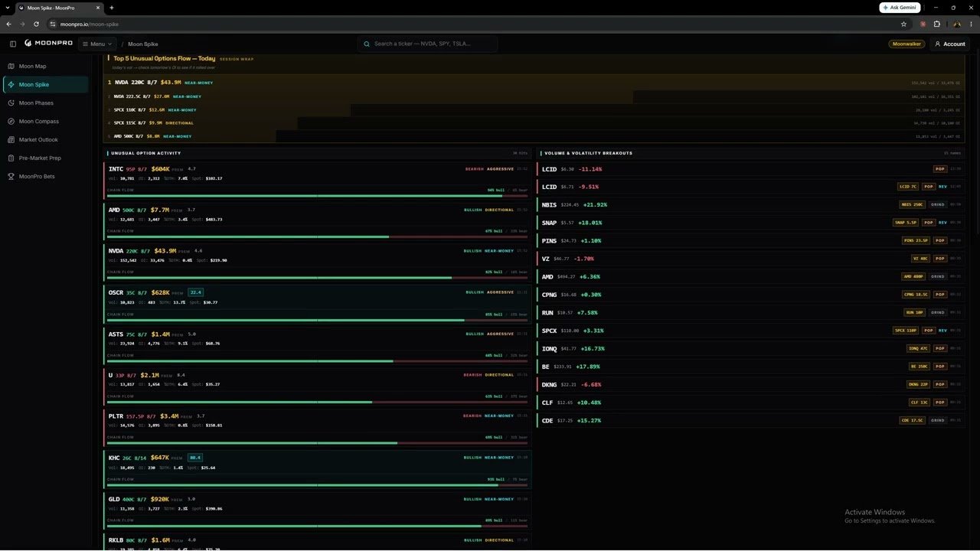Focus the ticker search field

(x=427, y=44)
